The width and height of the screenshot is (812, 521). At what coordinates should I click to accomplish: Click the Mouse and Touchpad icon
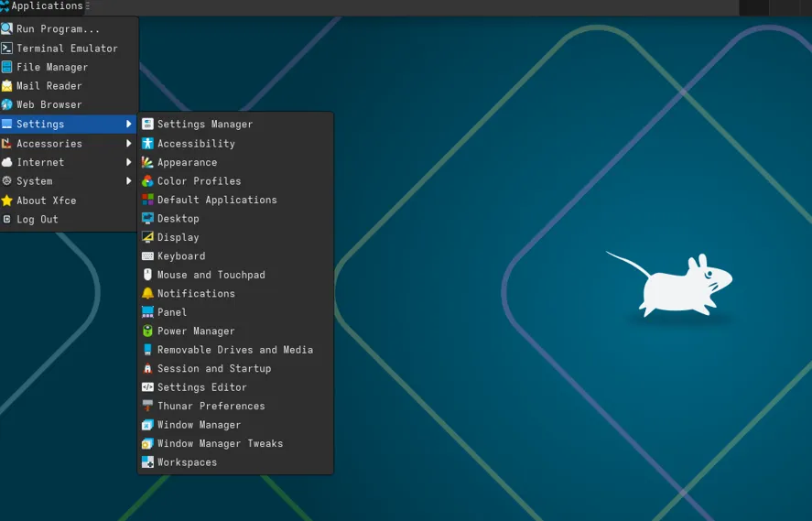147,275
